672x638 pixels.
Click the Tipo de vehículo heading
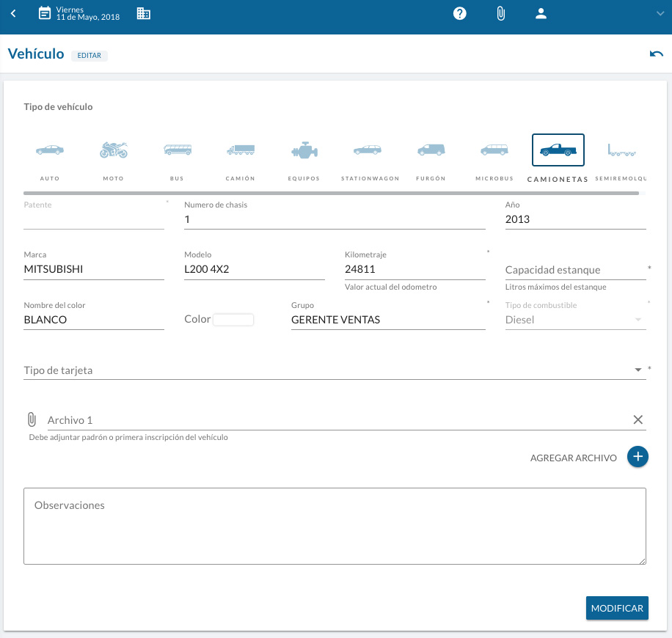(58, 106)
